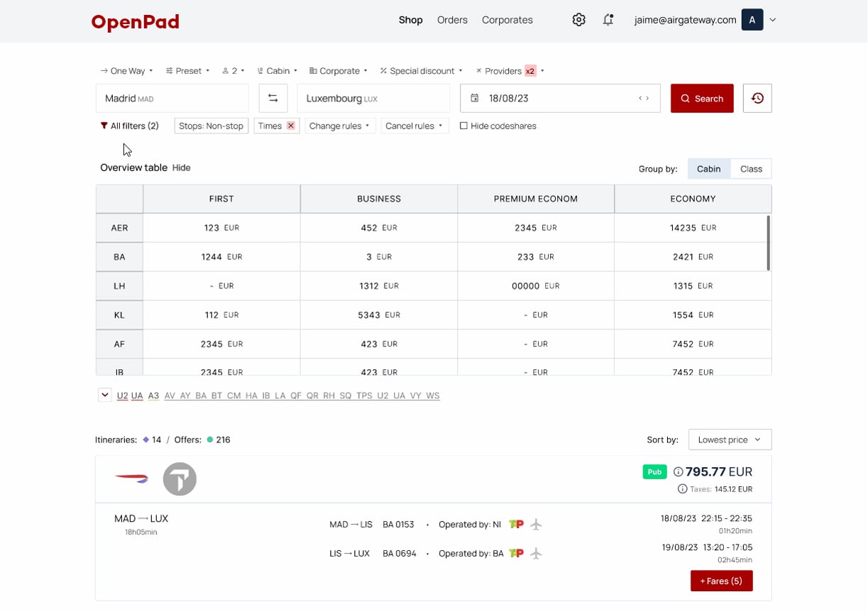Go to previous date using left arrow

point(640,99)
